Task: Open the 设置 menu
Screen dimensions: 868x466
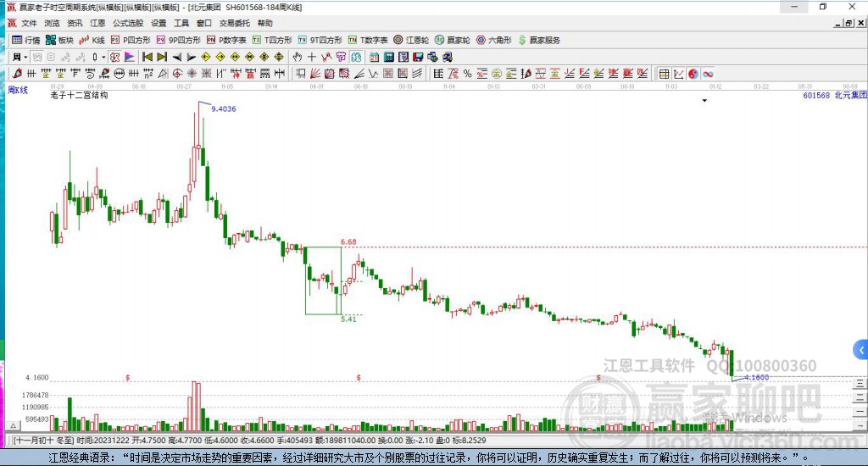Action: pyautogui.click(x=159, y=23)
